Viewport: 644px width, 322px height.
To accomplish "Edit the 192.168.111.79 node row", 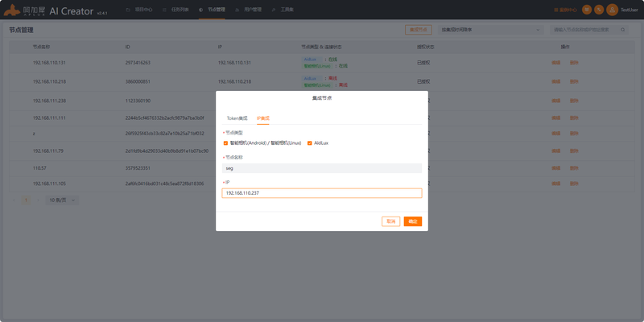I will point(555,151).
